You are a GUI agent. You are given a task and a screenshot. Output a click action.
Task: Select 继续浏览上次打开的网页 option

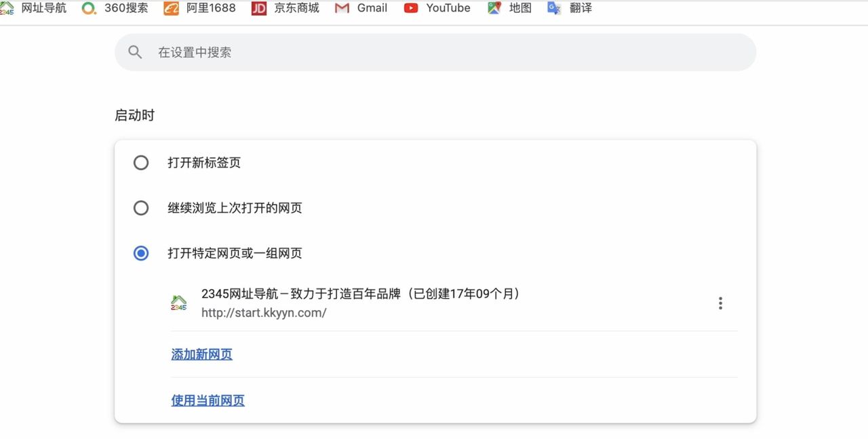[x=140, y=208]
